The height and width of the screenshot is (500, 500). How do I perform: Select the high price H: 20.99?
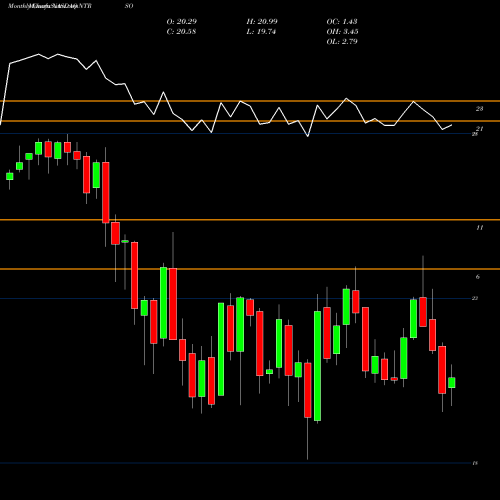coord(262,22)
